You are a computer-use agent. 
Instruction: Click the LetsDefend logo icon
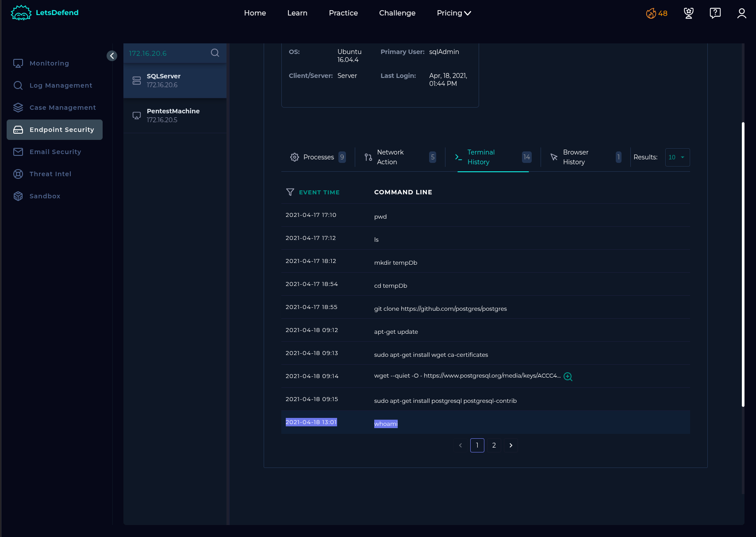click(x=21, y=13)
